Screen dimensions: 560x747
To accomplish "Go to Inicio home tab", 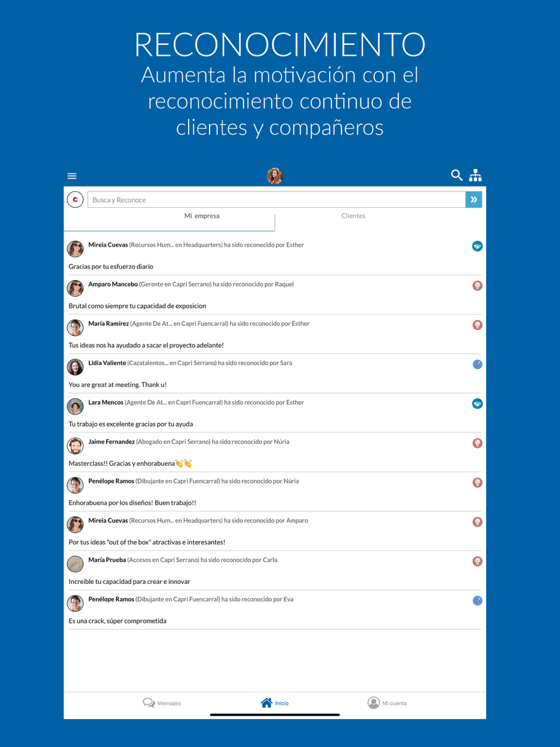I will tap(275, 703).
